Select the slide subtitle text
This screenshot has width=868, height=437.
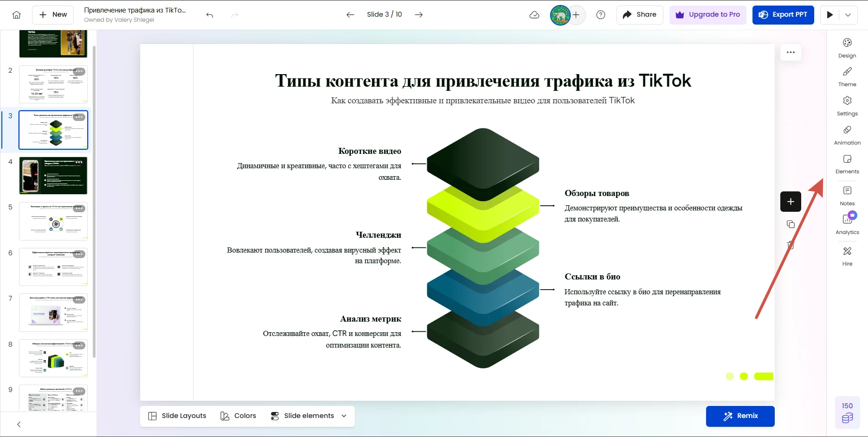483,101
